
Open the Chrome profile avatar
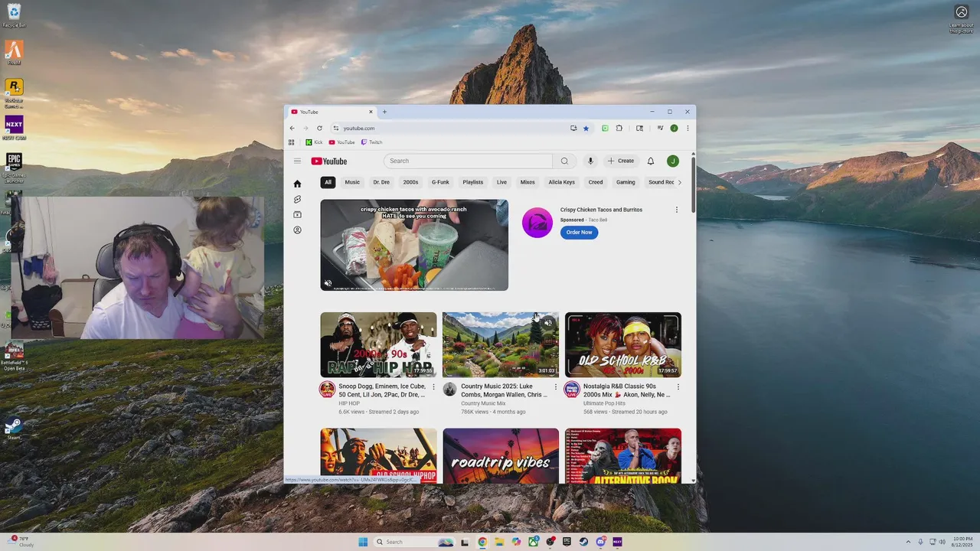tap(674, 128)
